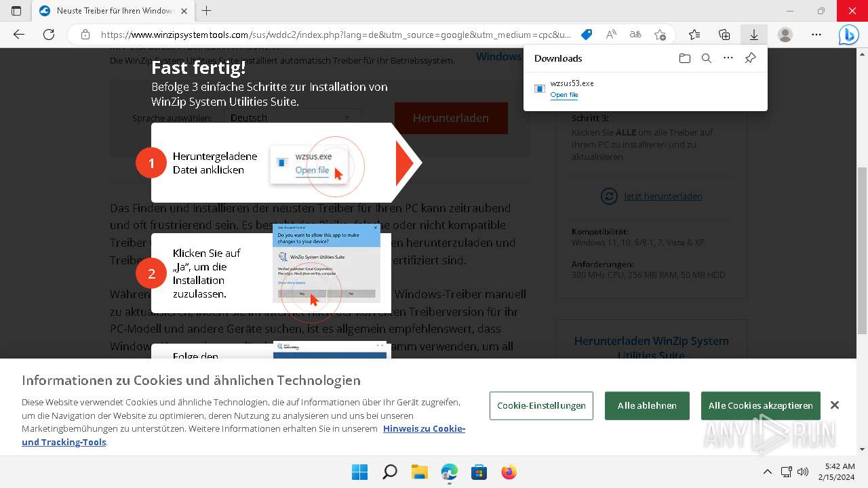Click the address bar URL field
This screenshot has width=868, height=488.
tap(336, 35)
